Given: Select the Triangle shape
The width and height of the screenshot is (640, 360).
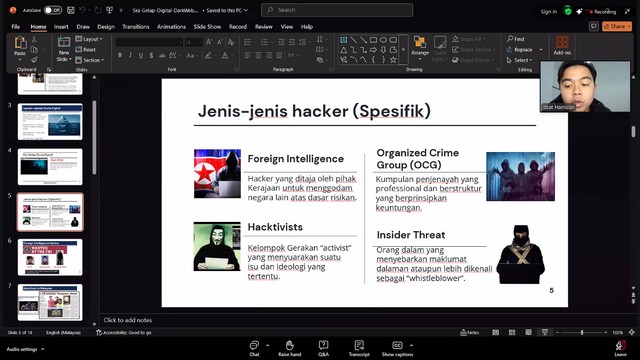Looking at the screenshot, I should coord(344,50).
